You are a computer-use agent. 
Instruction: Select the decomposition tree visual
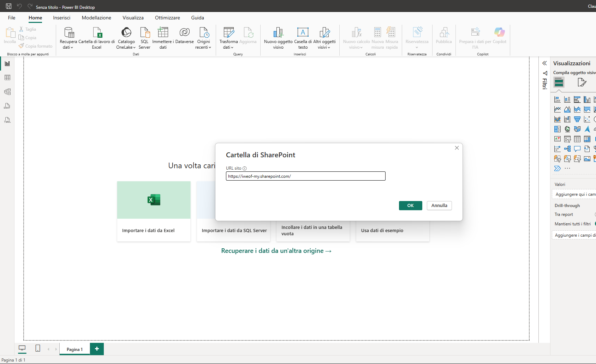click(x=567, y=149)
